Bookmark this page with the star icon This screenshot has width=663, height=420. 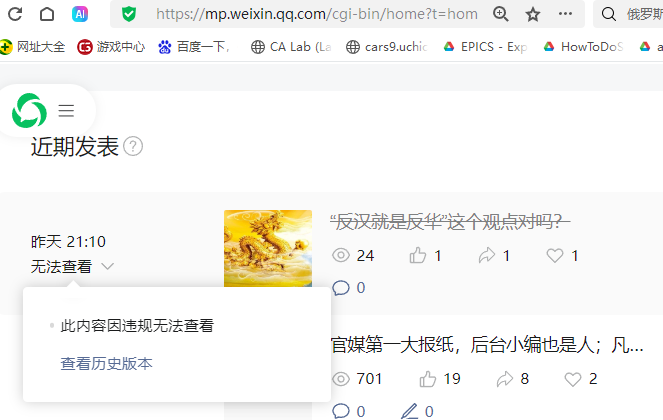tap(533, 14)
